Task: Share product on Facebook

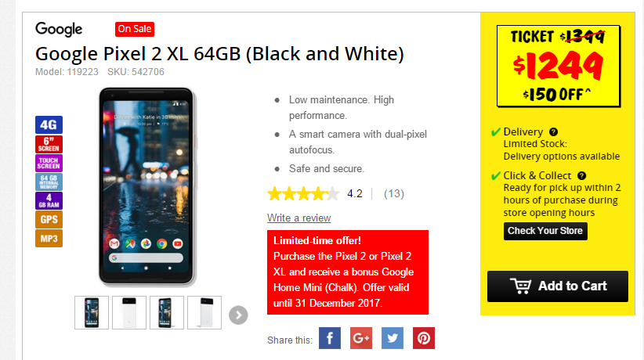Action: click(329, 338)
